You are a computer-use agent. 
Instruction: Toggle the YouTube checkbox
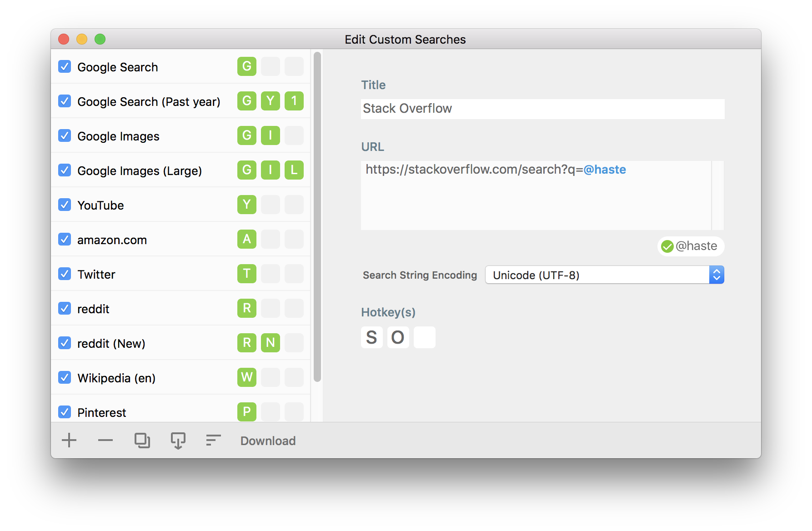point(65,205)
